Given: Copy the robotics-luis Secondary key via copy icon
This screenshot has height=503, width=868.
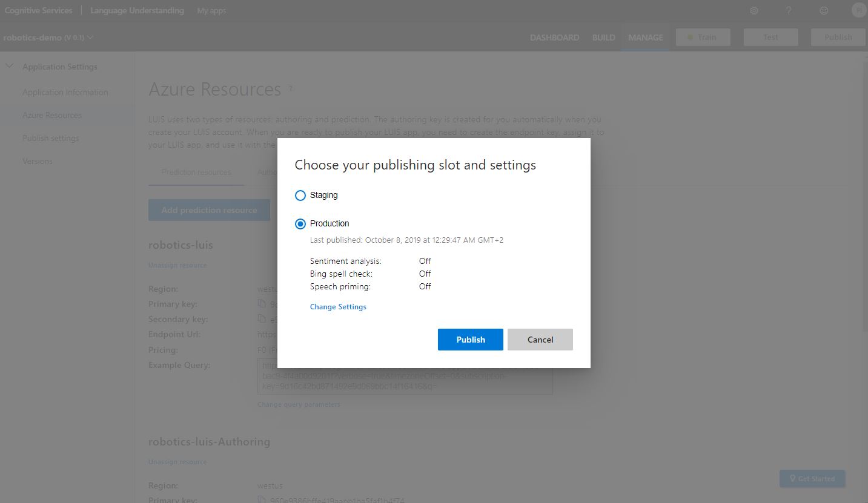Looking at the screenshot, I should pos(262,318).
